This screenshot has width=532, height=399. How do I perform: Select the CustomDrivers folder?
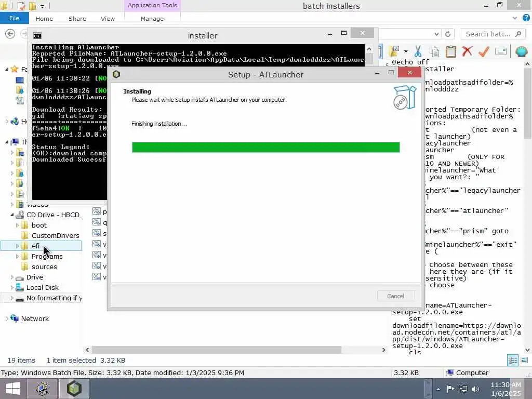click(55, 235)
